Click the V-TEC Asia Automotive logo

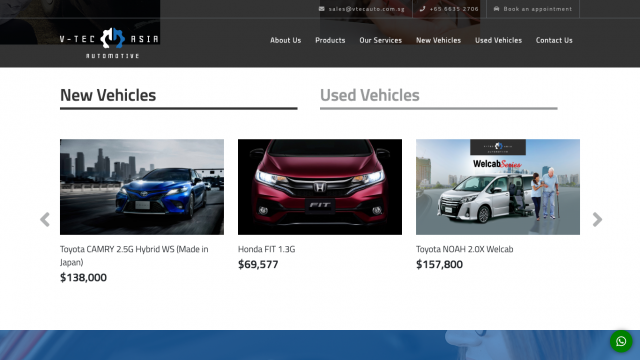(x=109, y=43)
